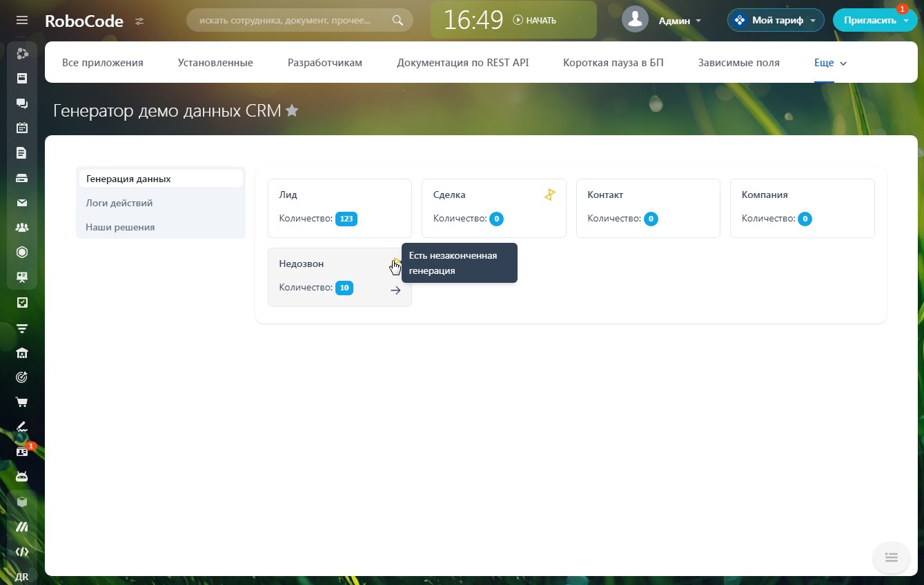
Task: Click the magnifier icon in search bar
Action: click(397, 20)
